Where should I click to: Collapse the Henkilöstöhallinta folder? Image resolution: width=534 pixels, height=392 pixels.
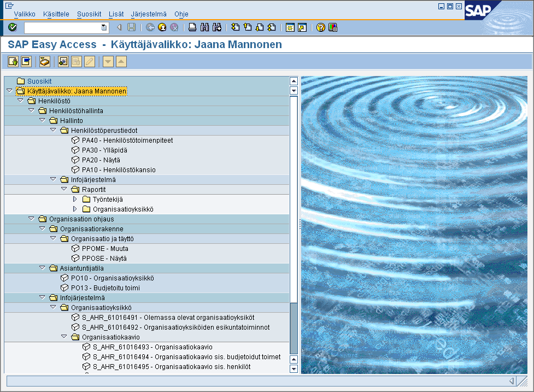[x=31, y=110]
